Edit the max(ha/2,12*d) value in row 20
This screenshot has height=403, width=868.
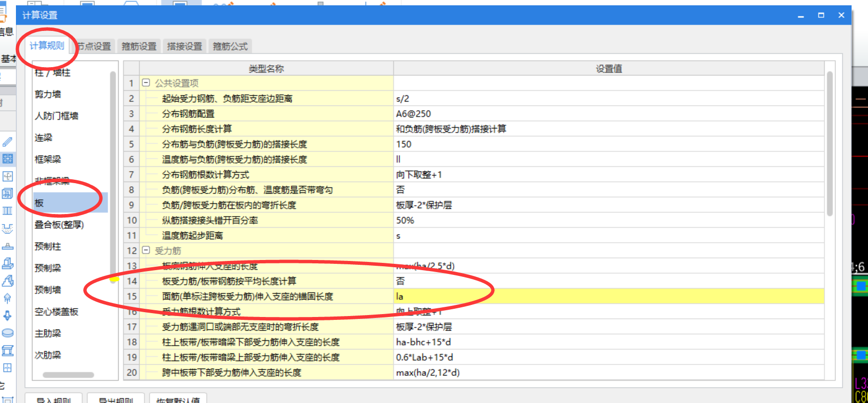[x=609, y=373]
